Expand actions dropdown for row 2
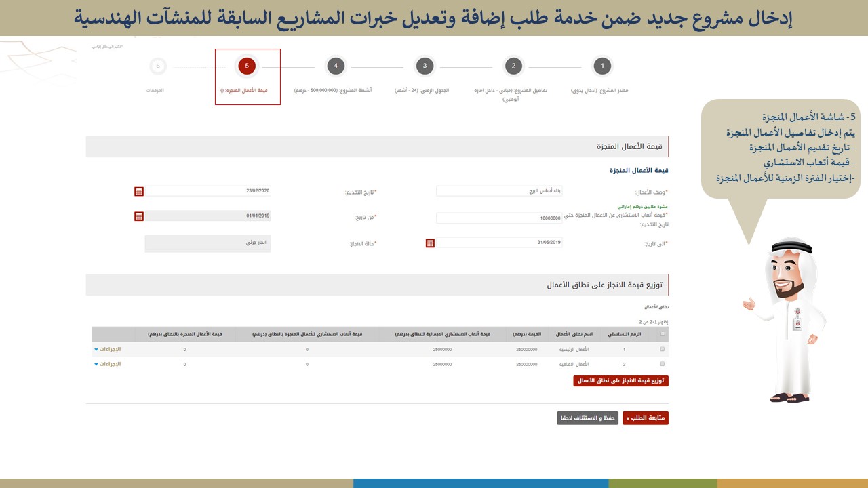This screenshot has width=868, height=488. [x=108, y=365]
